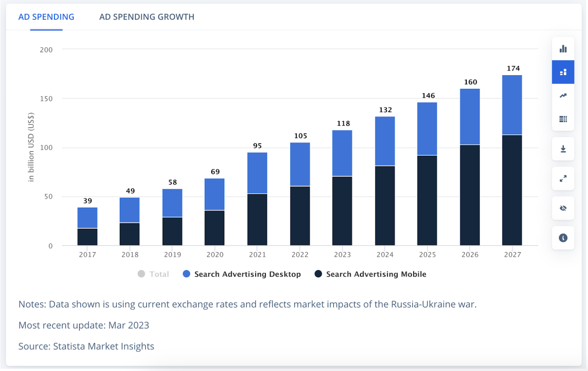
Task: Open the Statista Market Insights source link
Action: pyautogui.click(x=102, y=346)
